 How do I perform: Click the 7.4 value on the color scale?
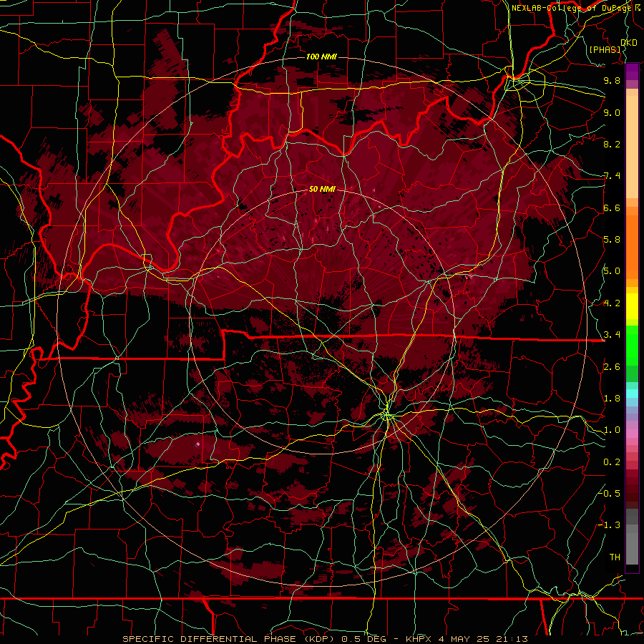612,176
